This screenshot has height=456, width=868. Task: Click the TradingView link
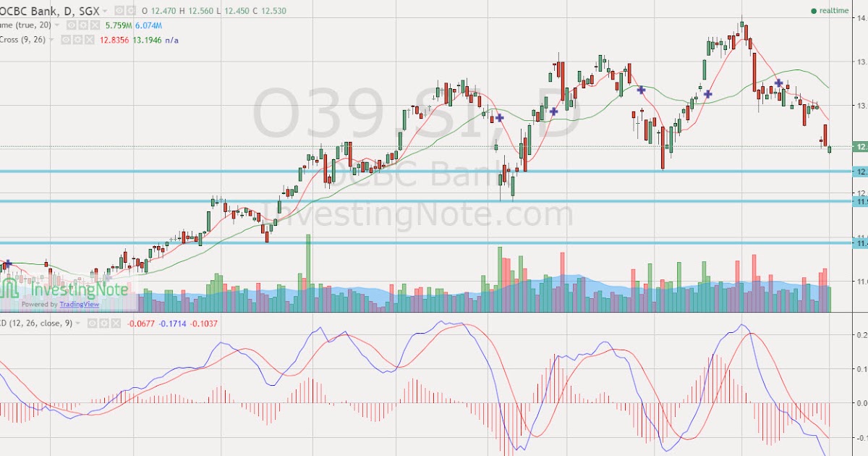[78, 303]
